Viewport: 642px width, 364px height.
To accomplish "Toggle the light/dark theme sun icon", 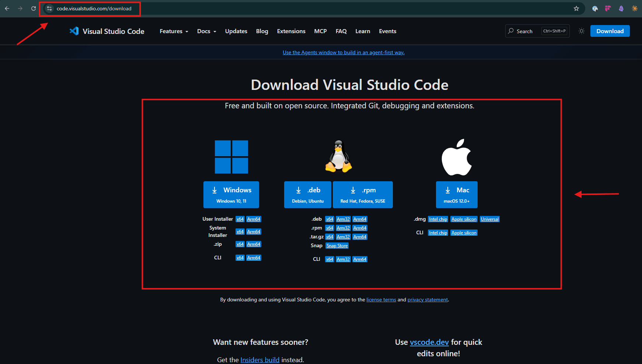I will point(582,31).
